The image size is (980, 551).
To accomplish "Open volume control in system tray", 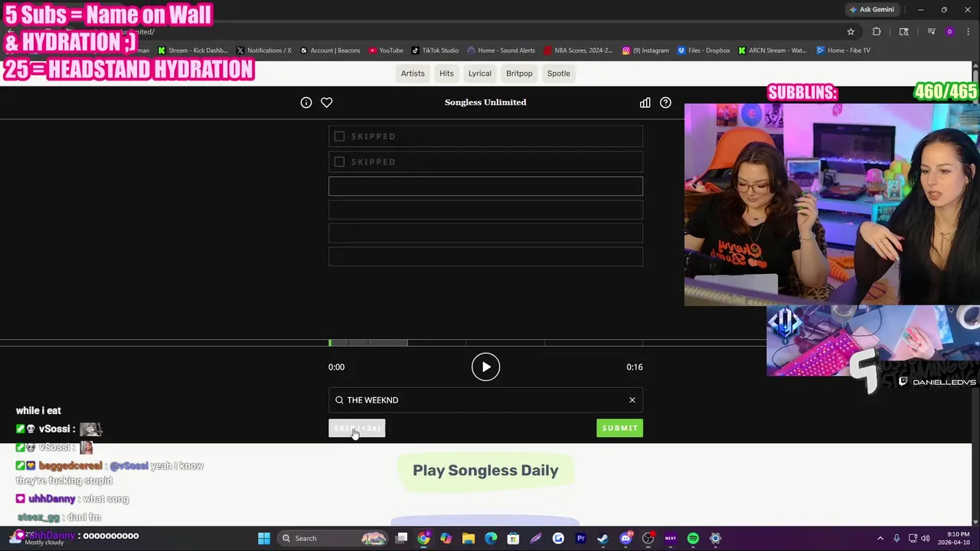I will (925, 538).
